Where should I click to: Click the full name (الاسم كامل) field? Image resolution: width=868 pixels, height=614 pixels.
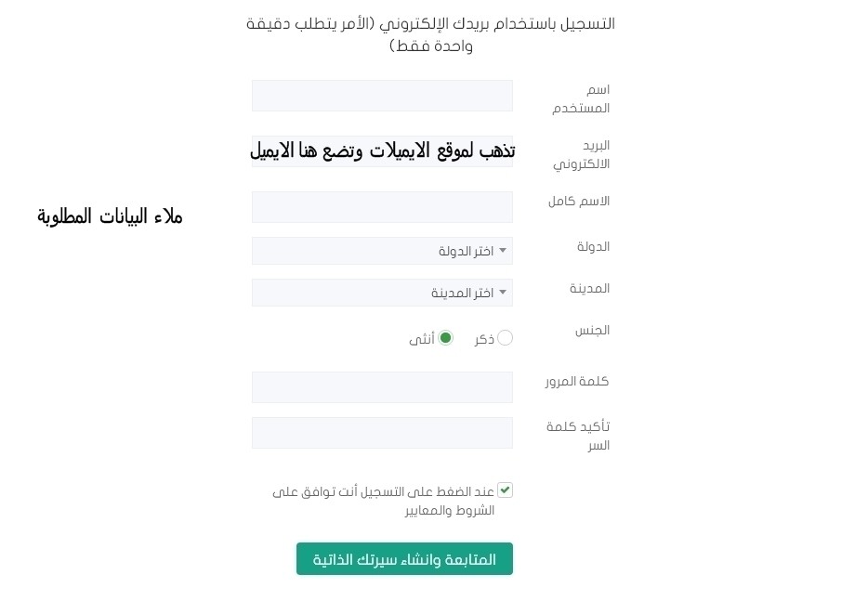pos(382,207)
